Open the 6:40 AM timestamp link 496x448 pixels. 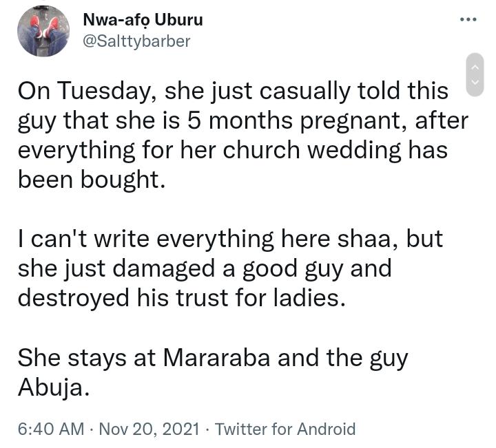click(x=51, y=429)
